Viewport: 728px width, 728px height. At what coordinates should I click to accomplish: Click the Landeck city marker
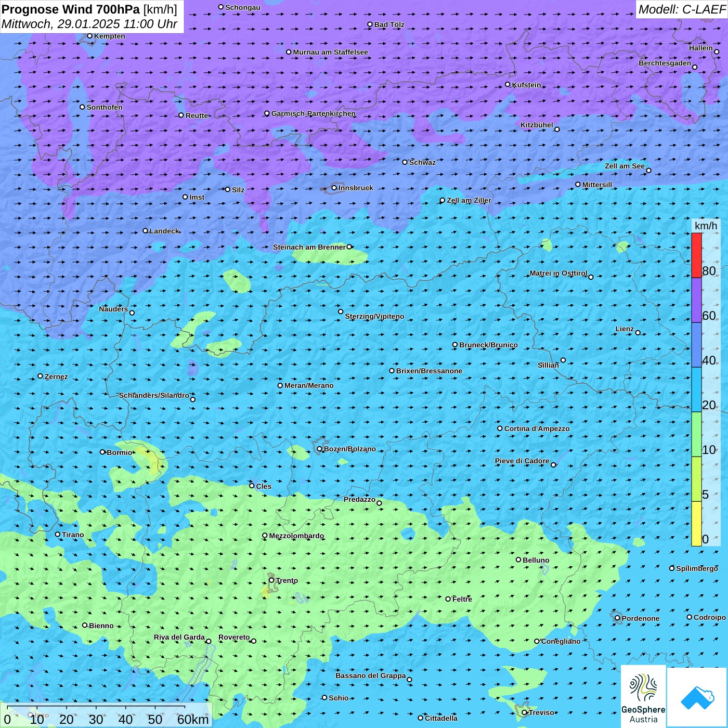point(146,231)
